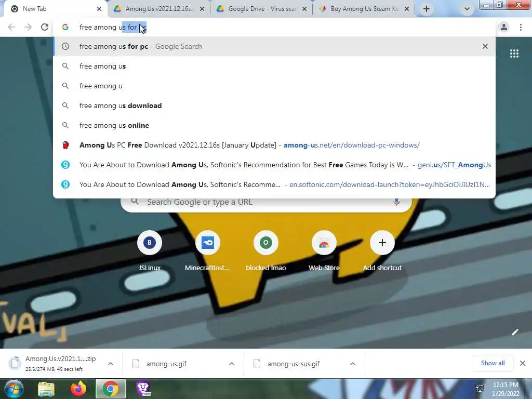Choose the 'free among us' search suggestion

pos(274,66)
